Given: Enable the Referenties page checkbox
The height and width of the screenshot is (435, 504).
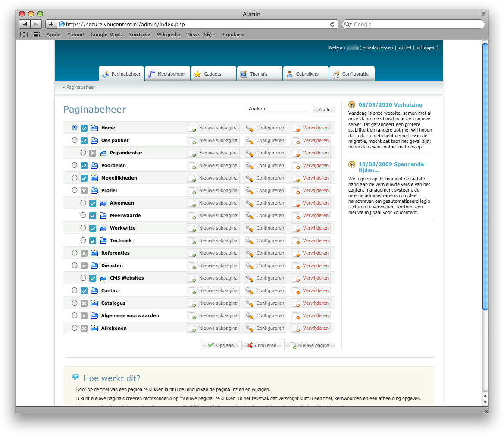Looking at the screenshot, I should tap(84, 253).
